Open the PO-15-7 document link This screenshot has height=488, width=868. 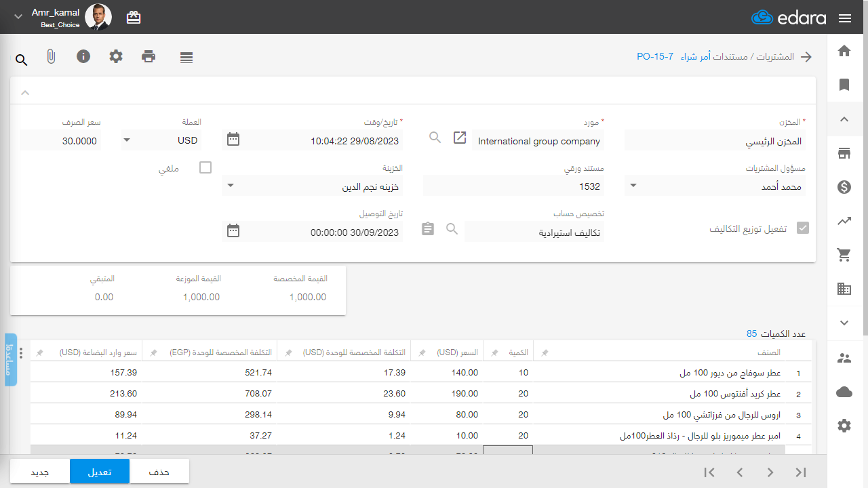pyautogui.click(x=655, y=57)
